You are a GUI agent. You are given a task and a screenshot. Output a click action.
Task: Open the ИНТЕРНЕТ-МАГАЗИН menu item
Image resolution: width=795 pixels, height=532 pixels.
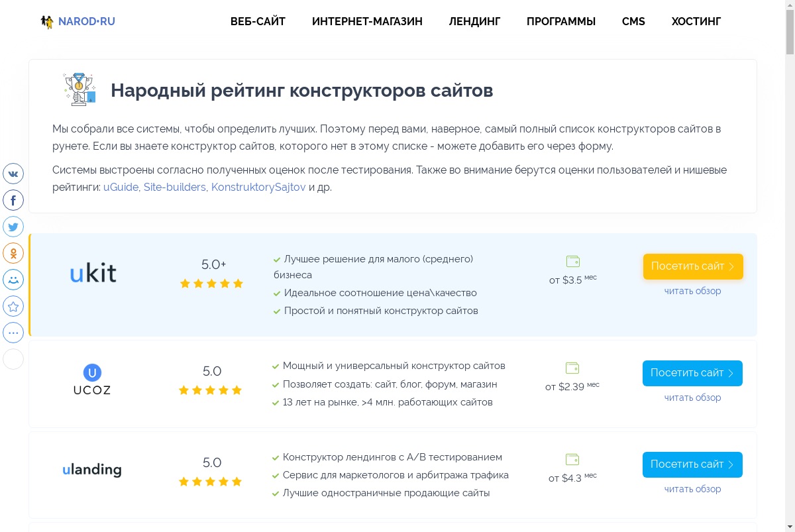367,21
